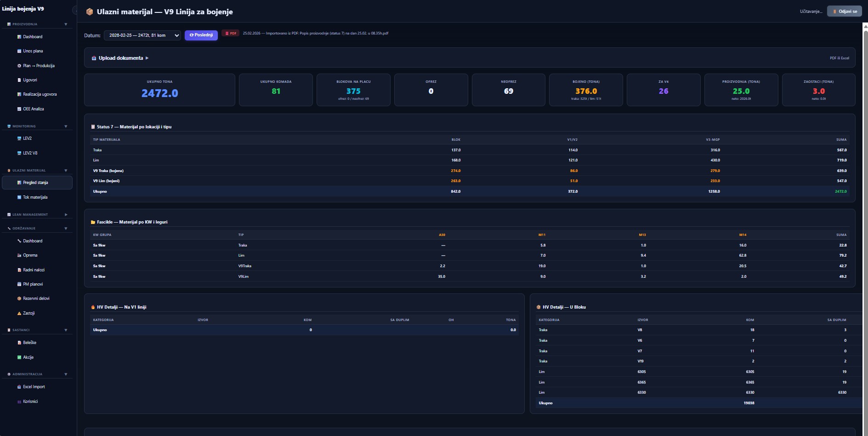Expand the Lean Management section
868x436 pixels.
66,214
